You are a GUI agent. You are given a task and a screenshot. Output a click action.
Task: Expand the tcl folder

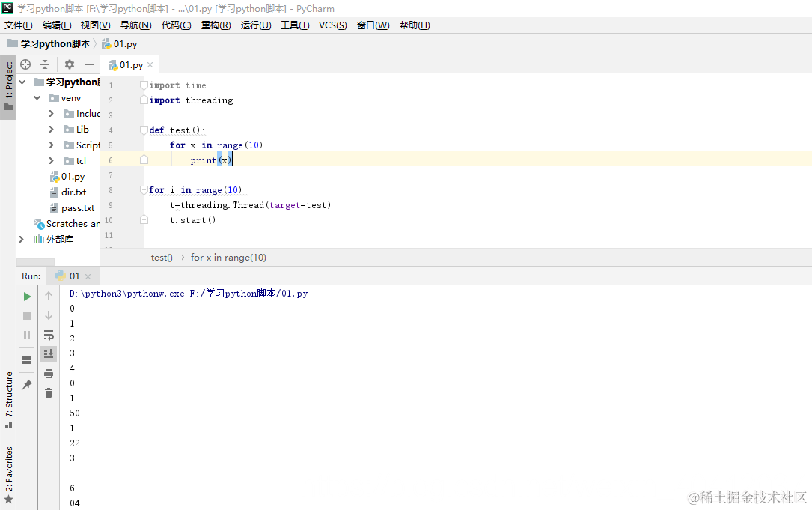[52, 161]
